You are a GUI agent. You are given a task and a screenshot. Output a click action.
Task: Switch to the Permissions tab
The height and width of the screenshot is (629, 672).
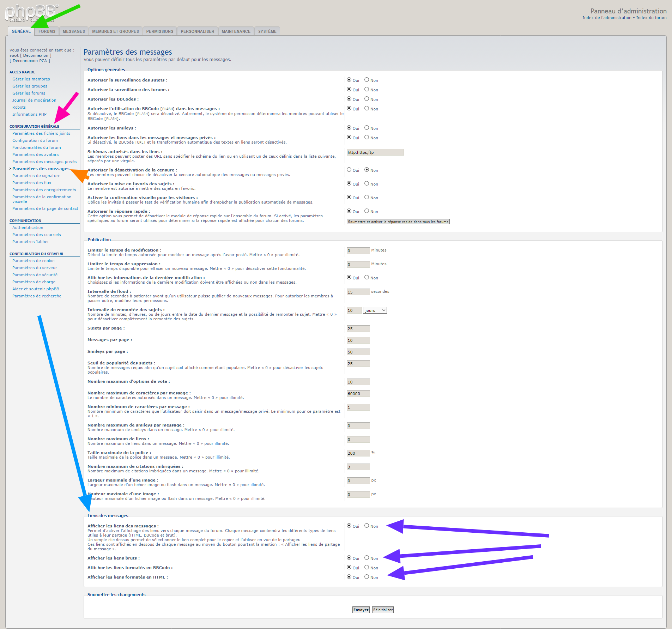(x=159, y=31)
